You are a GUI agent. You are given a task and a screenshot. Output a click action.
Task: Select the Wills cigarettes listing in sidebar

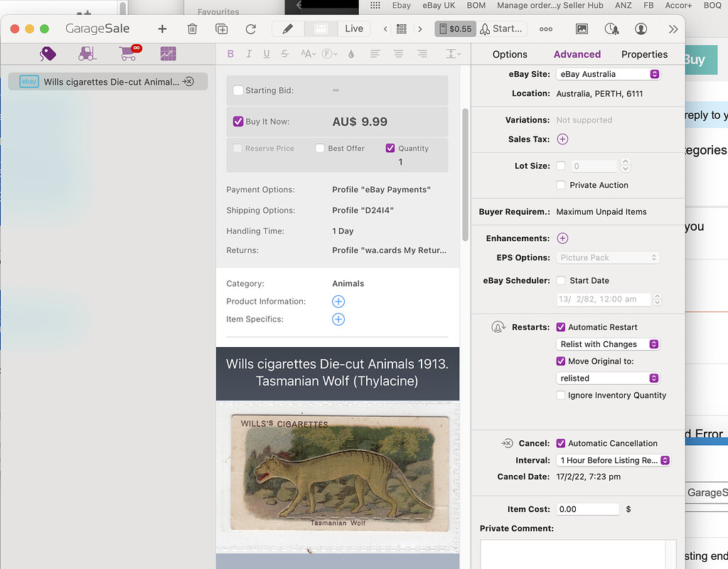point(108,82)
